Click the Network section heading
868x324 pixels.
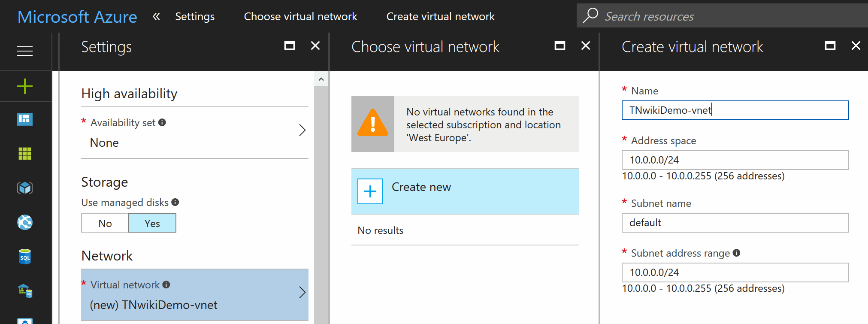tap(107, 256)
